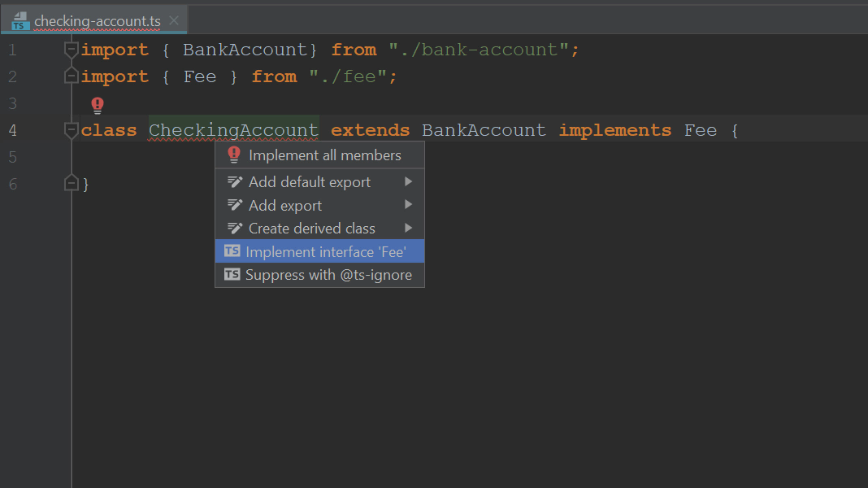Select 'Add export' intention
868x488 pixels.
(320, 205)
